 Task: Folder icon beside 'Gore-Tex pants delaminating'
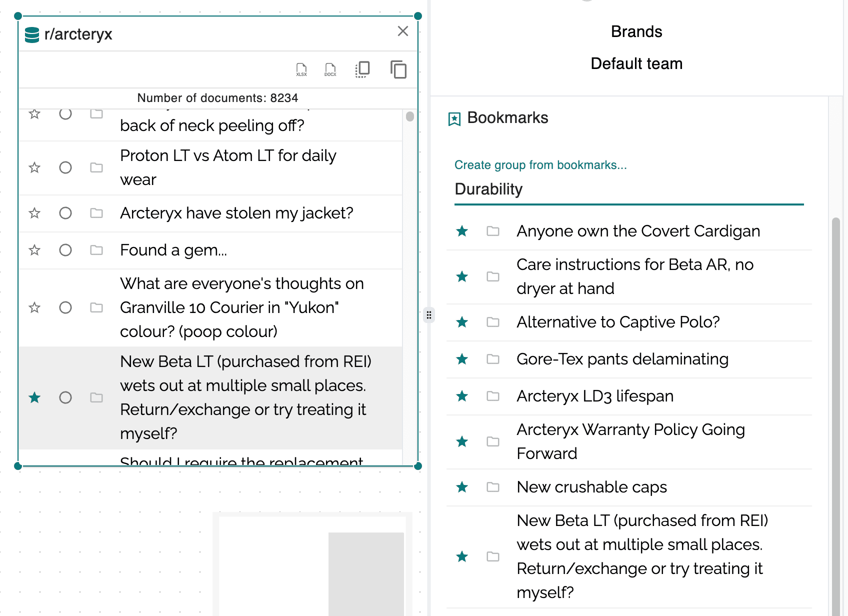(x=493, y=359)
